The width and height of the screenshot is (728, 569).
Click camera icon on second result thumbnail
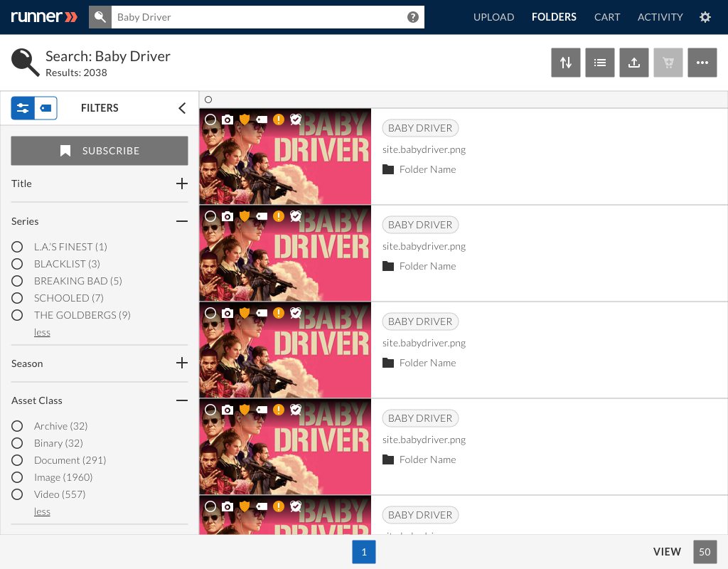click(227, 216)
